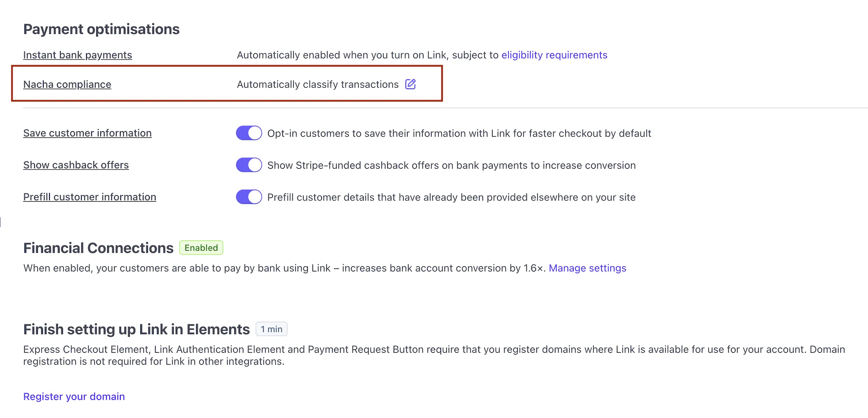The image size is (868, 418).
Task: Click Automatically classify transactions text
Action: tap(317, 84)
